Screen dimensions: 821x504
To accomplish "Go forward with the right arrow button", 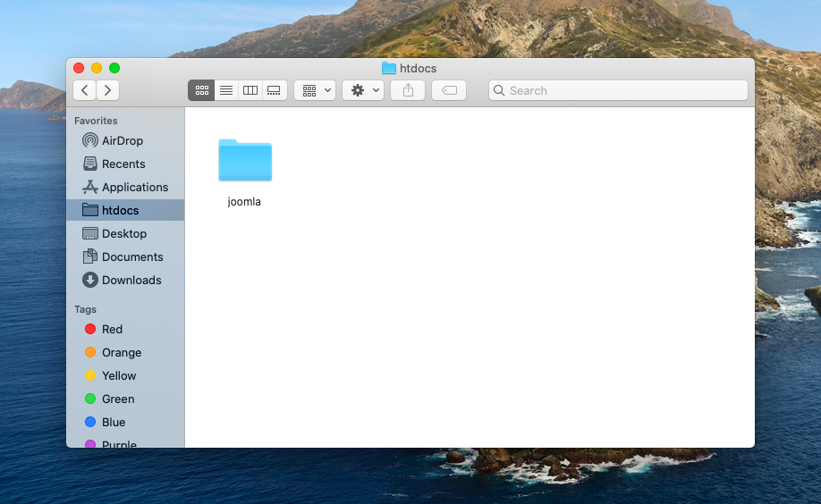I will tap(108, 90).
